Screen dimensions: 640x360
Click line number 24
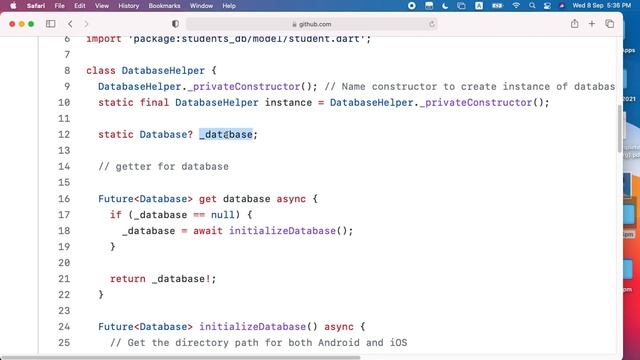point(64,327)
